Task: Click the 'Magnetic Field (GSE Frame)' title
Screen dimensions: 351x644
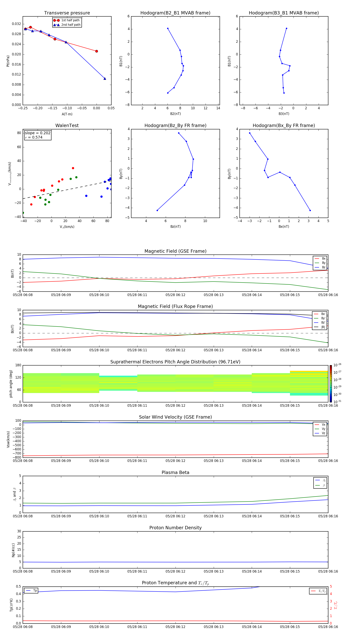Action: (x=175, y=251)
